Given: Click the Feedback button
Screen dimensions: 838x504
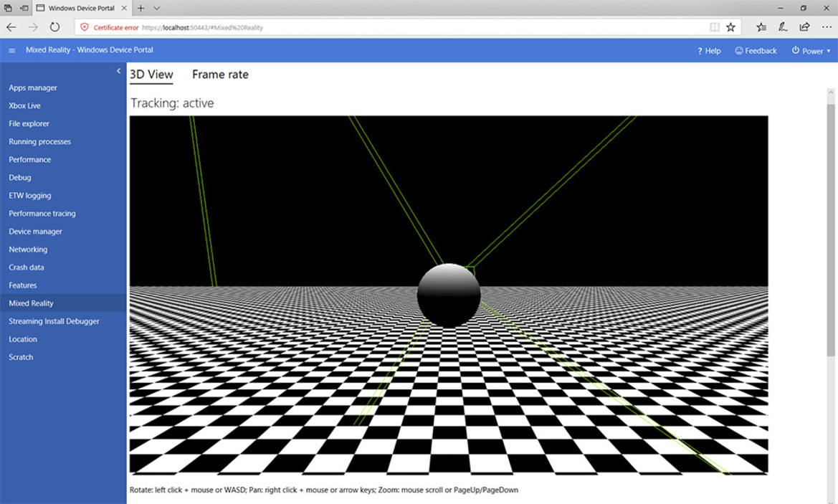Looking at the screenshot, I should click(756, 51).
